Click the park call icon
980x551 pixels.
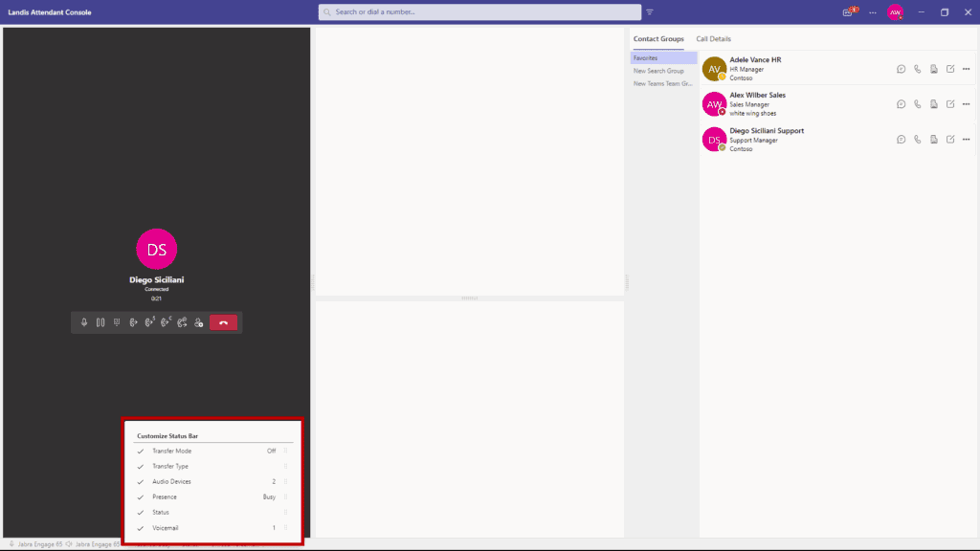pos(117,322)
